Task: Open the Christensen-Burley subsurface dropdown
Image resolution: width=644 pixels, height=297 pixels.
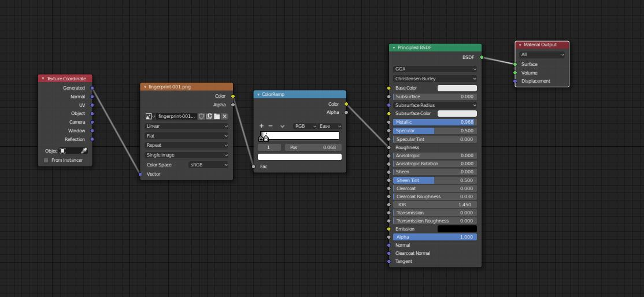Action: pos(435,79)
